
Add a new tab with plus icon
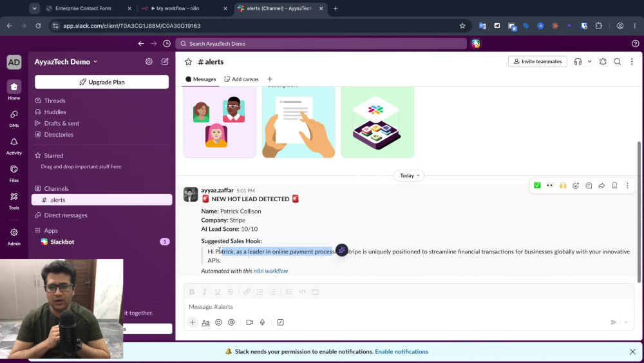tap(270, 79)
